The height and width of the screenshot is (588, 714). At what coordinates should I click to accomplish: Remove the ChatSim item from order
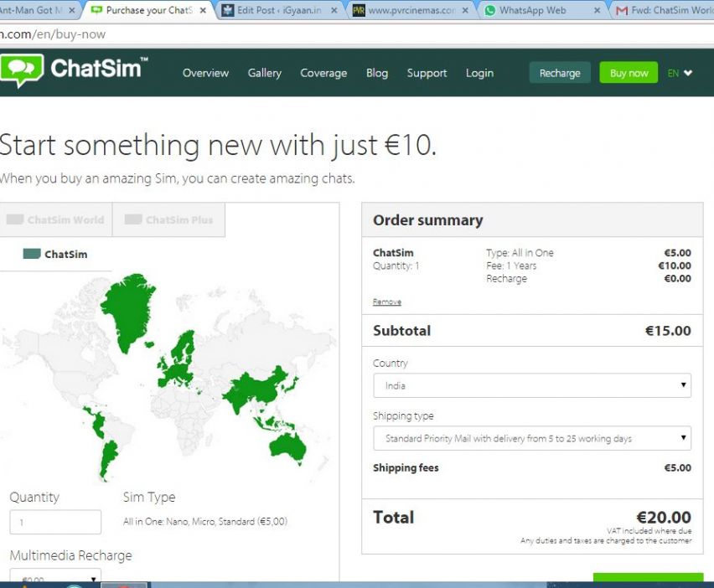(x=386, y=302)
